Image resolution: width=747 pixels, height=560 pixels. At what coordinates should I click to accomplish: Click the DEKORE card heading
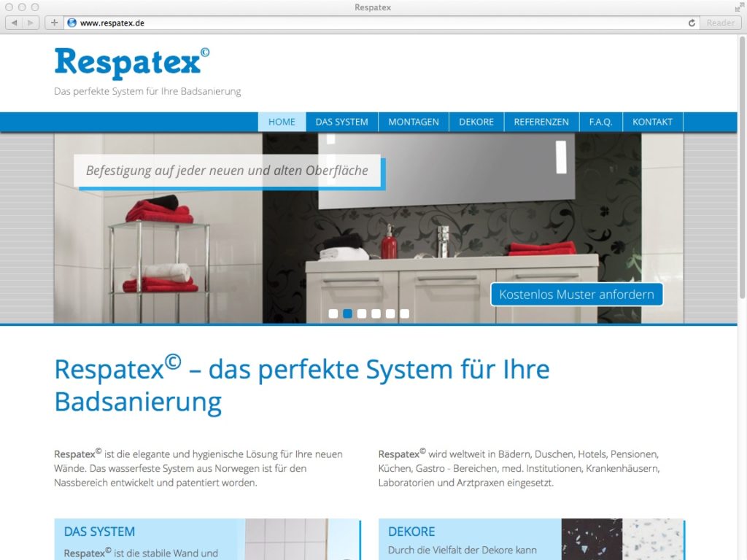[x=411, y=532]
